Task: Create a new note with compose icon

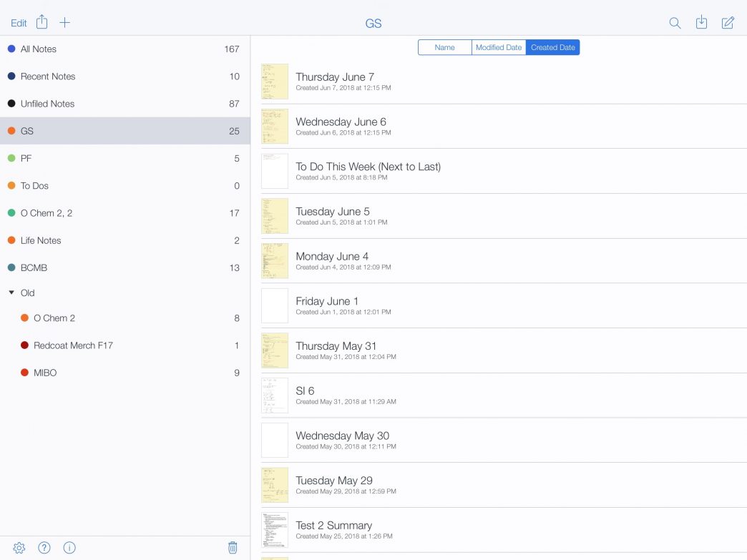Action: tap(728, 22)
